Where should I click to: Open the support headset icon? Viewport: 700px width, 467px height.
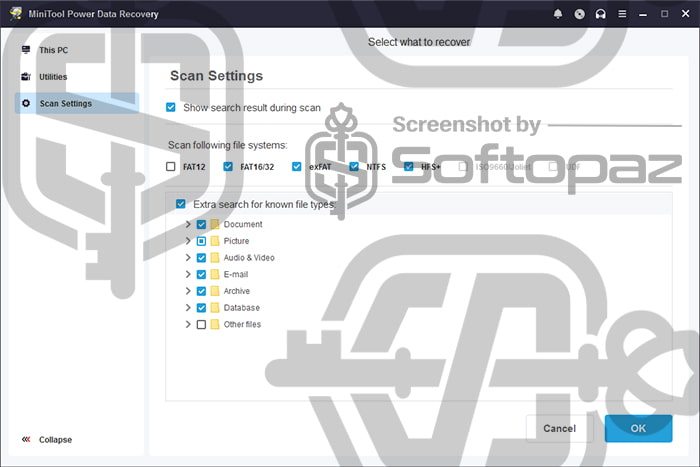click(600, 14)
